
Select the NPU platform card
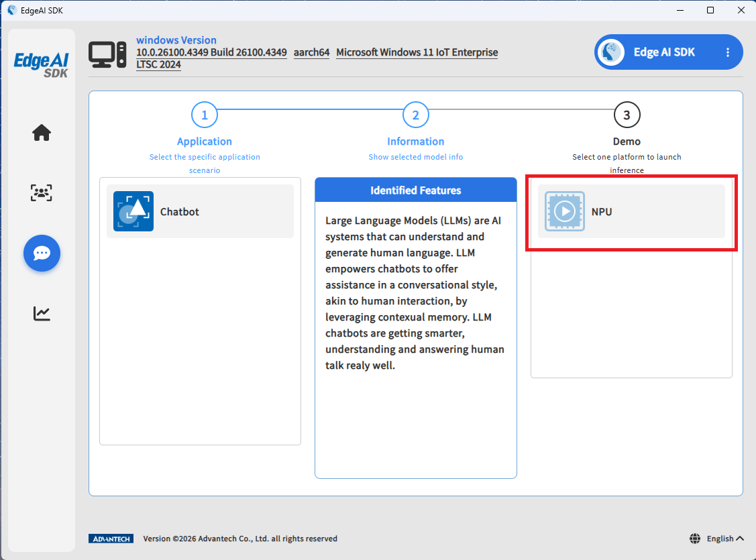click(631, 211)
